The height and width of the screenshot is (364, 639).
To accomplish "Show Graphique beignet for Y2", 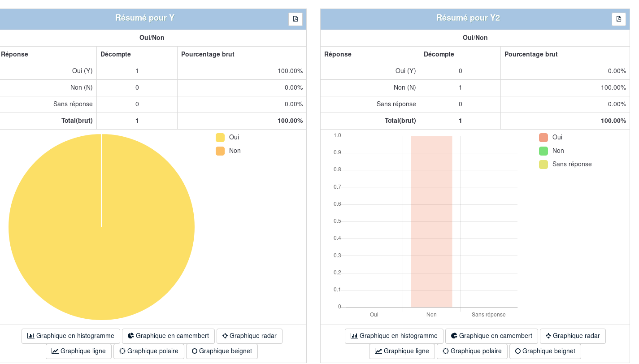I will [545, 351].
